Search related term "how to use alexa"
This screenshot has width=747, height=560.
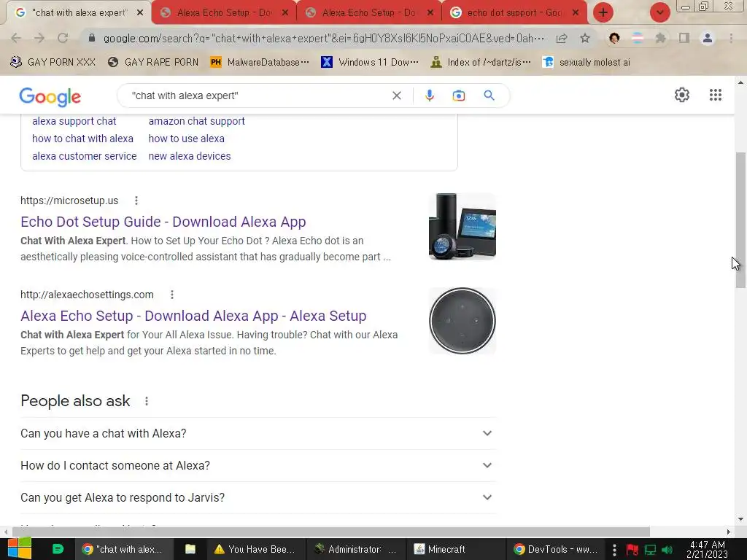(x=186, y=139)
